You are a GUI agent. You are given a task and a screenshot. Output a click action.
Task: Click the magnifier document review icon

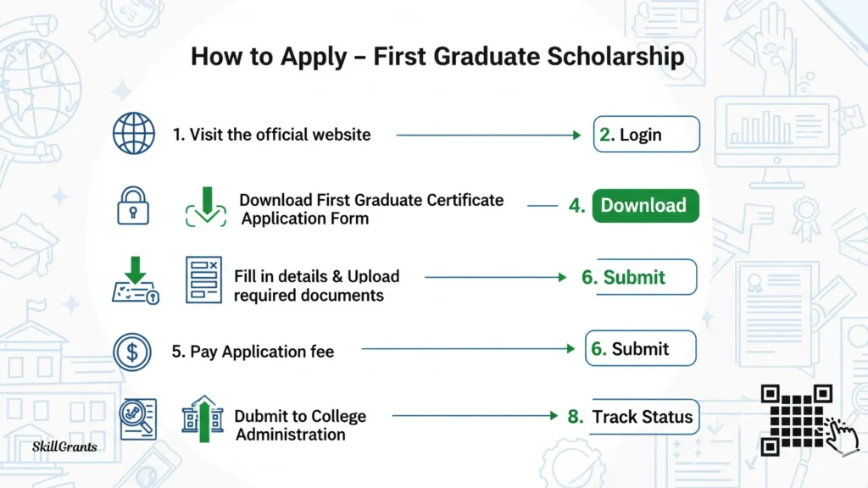(x=137, y=419)
